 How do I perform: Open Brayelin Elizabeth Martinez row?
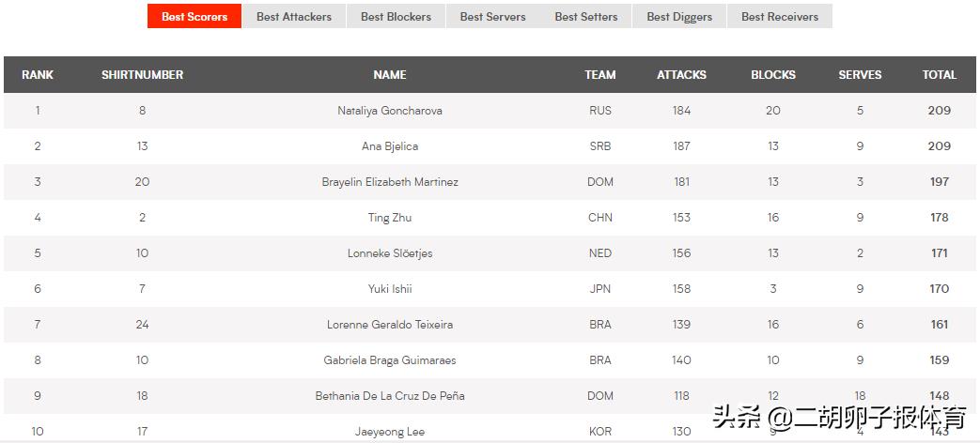[390, 181]
